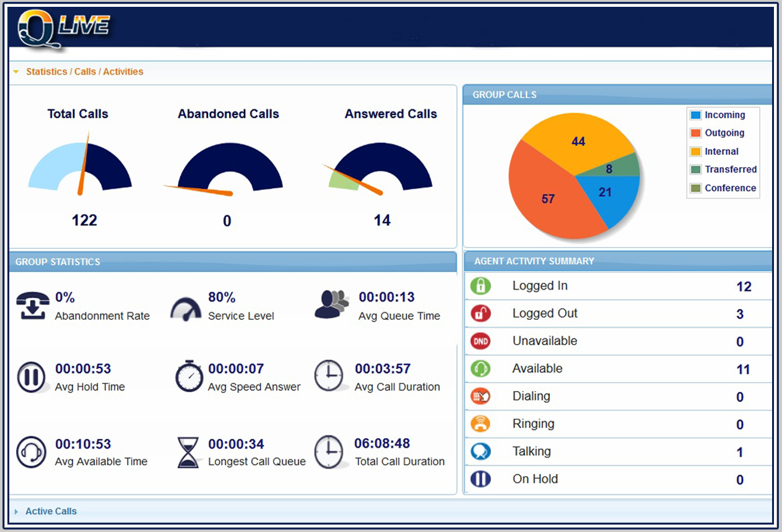Viewport: 782px width, 532px height.
Task: Click the green Logged In padlock icon
Action: pyautogui.click(x=480, y=286)
